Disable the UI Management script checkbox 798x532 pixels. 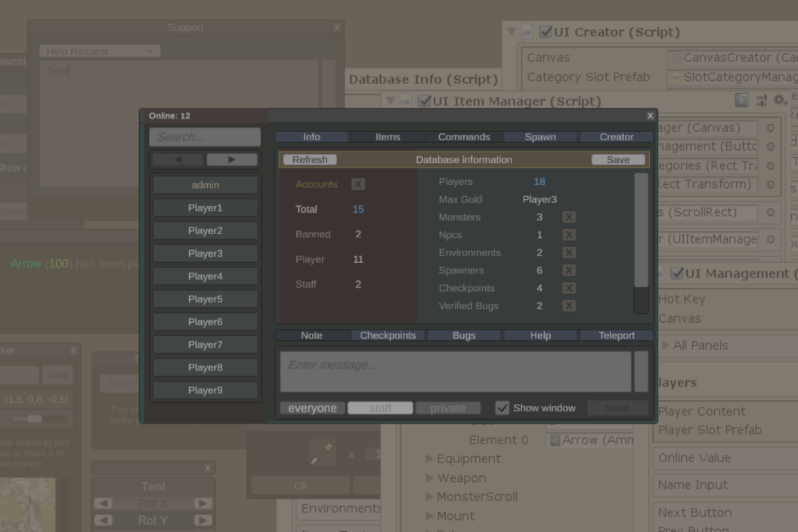[677, 273]
